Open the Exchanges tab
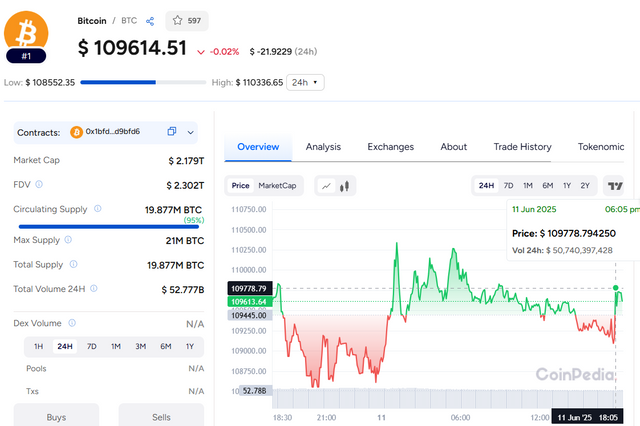This screenshot has height=426, width=640. [391, 147]
